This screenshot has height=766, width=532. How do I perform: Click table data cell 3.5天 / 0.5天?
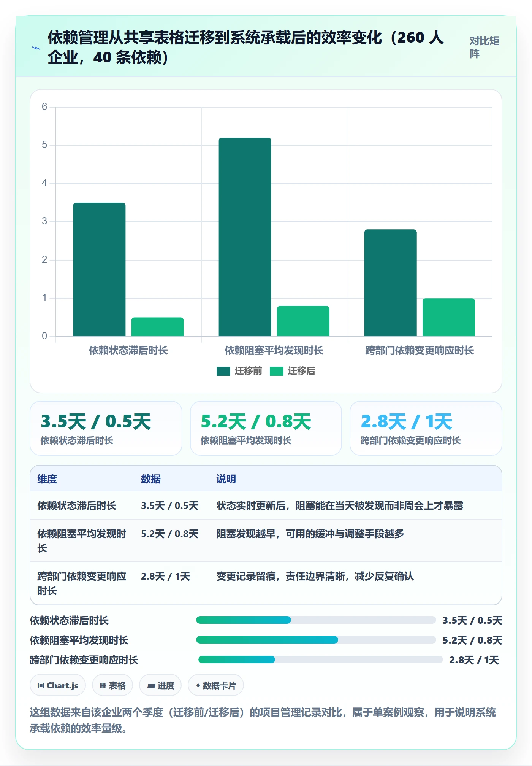[x=170, y=505]
